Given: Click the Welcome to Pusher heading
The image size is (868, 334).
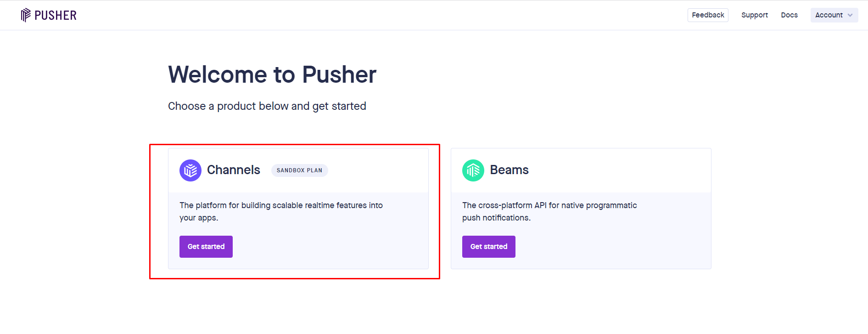Looking at the screenshot, I should (272, 74).
